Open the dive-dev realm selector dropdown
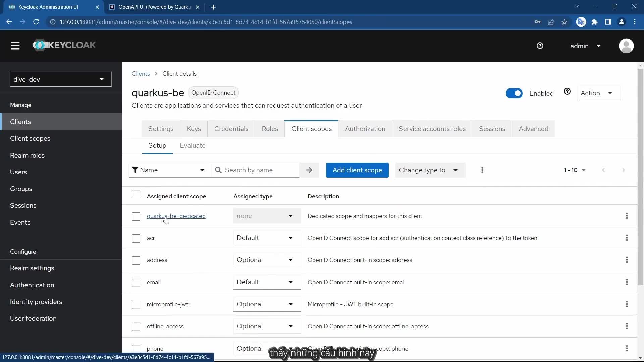This screenshot has height=362, width=644. (x=61, y=79)
